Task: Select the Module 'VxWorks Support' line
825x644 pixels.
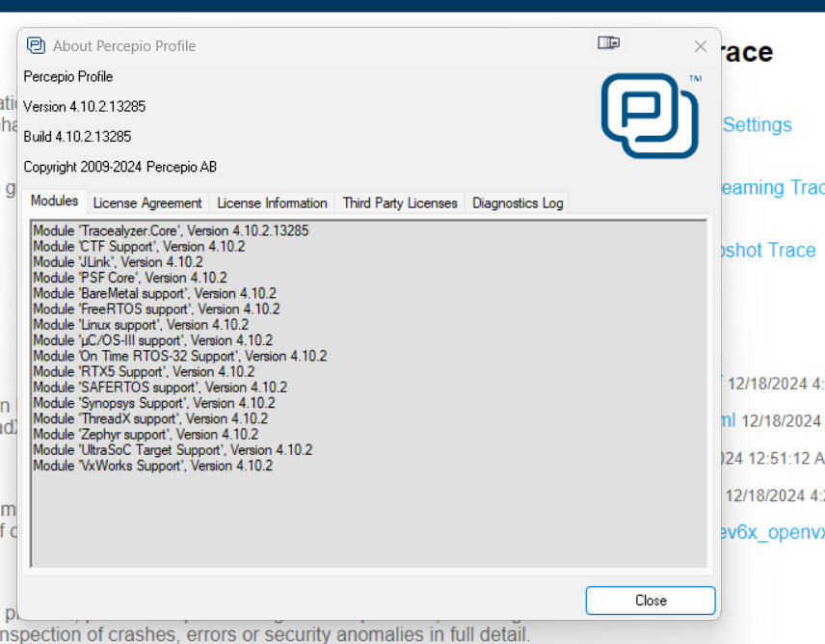Action: (152, 467)
